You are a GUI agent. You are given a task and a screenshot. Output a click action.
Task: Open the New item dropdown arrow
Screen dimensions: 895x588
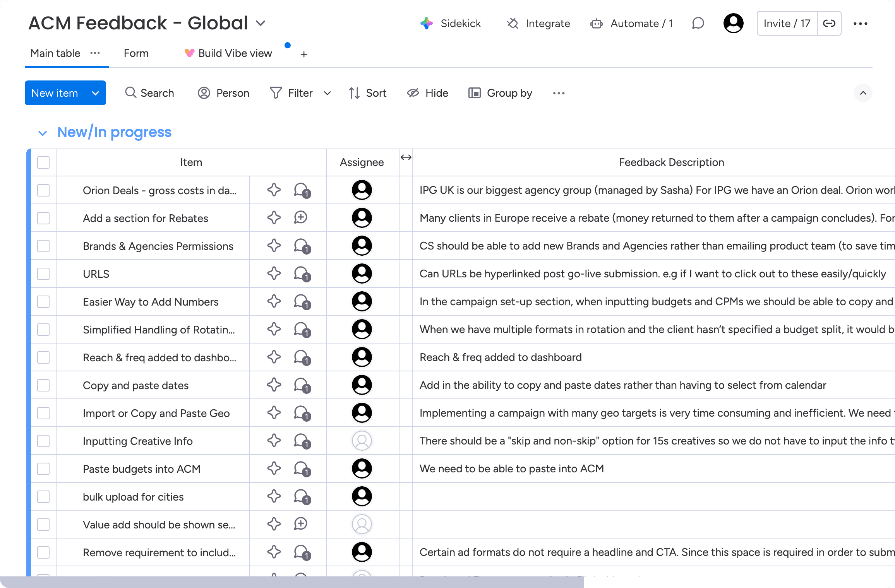96,93
